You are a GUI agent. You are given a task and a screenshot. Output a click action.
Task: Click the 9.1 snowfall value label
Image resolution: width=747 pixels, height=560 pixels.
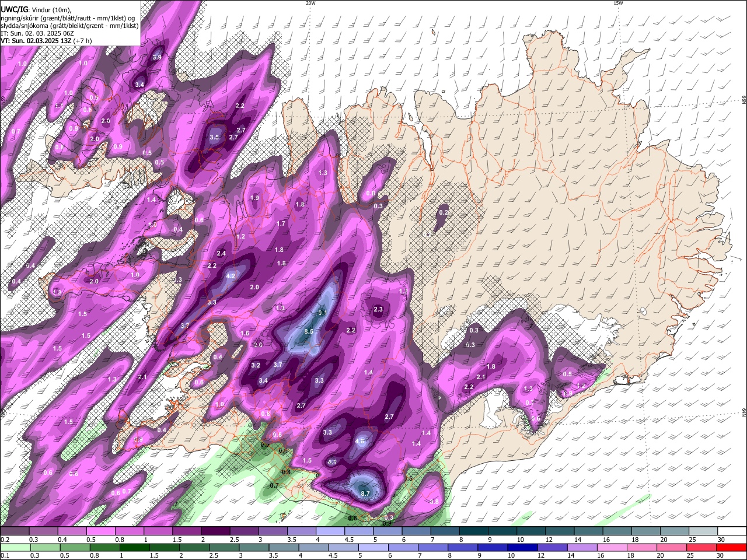coord(322,313)
